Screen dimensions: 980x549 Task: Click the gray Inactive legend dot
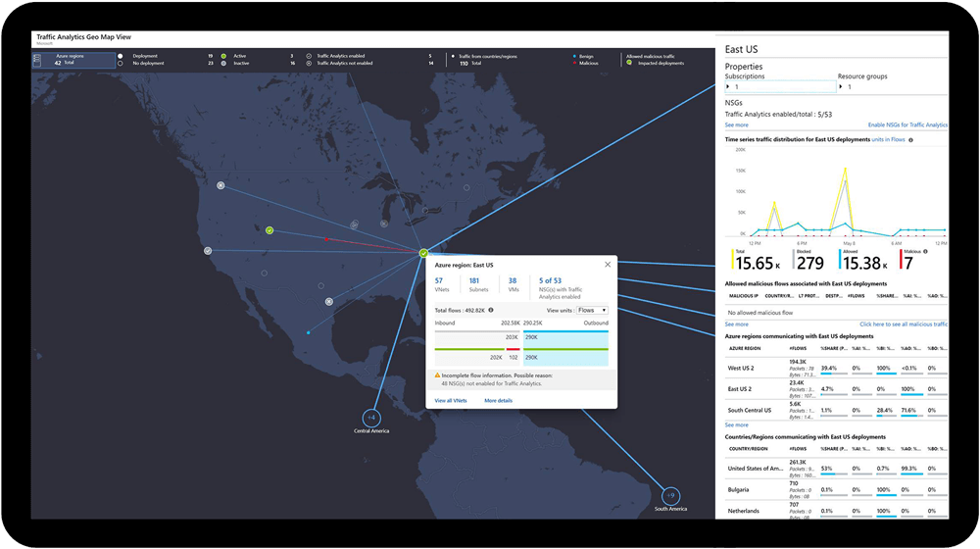[x=223, y=63]
